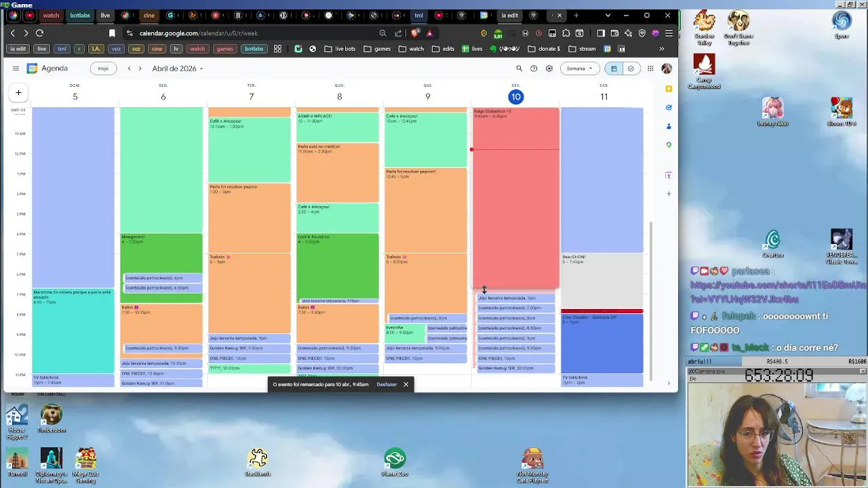Open Cine Claudio blue event Saturday
This screenshot has width=868, height=488.
(602, 343)
